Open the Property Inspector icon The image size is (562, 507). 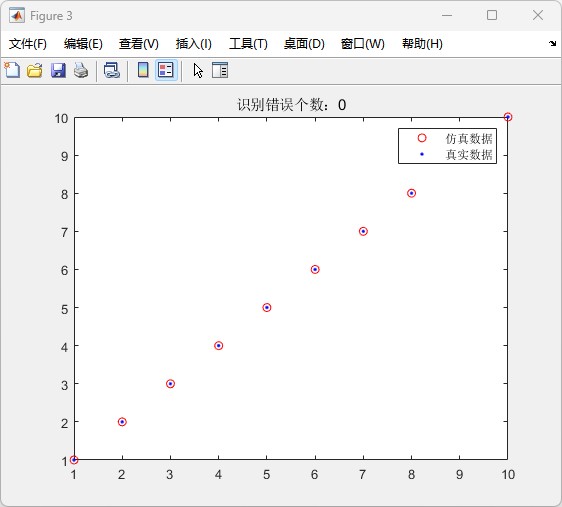pyautogui.click(x=220, y=70)
